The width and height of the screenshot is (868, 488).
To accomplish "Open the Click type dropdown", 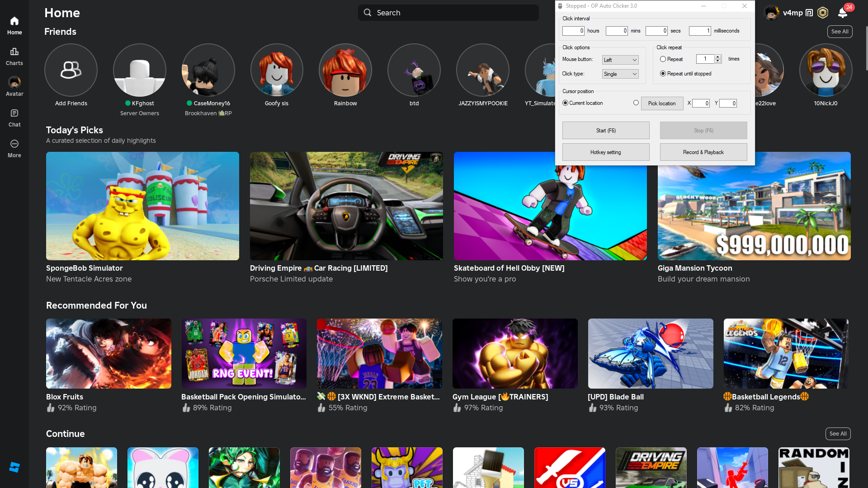I will (620, 74).
